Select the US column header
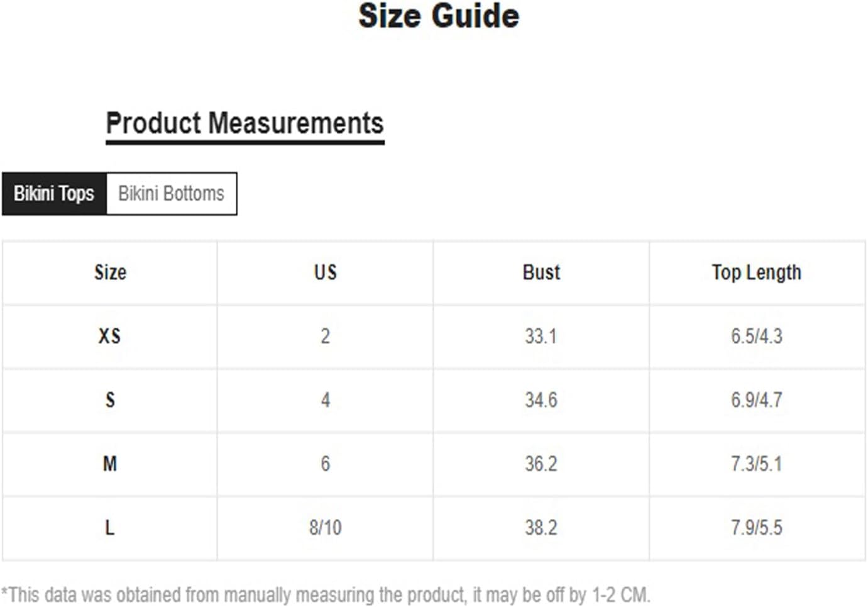The image size is (868, 607). [x=325, y=272]
